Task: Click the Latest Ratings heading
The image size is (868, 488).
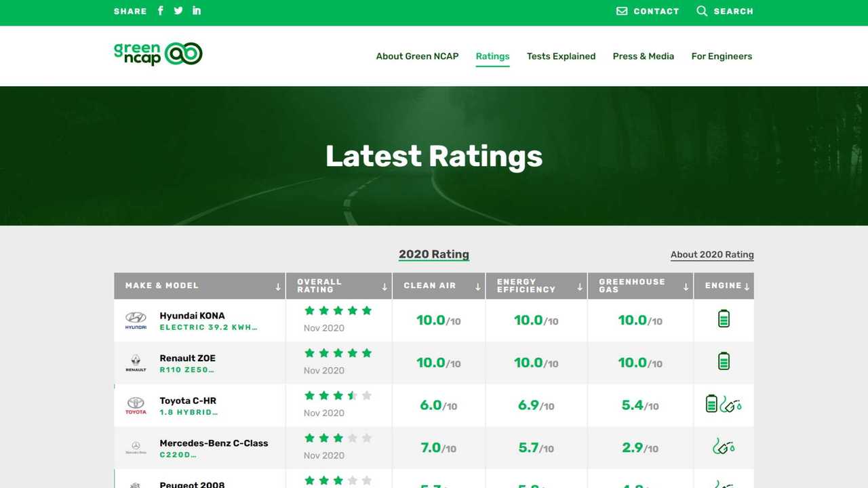Action: click(434, 156)
